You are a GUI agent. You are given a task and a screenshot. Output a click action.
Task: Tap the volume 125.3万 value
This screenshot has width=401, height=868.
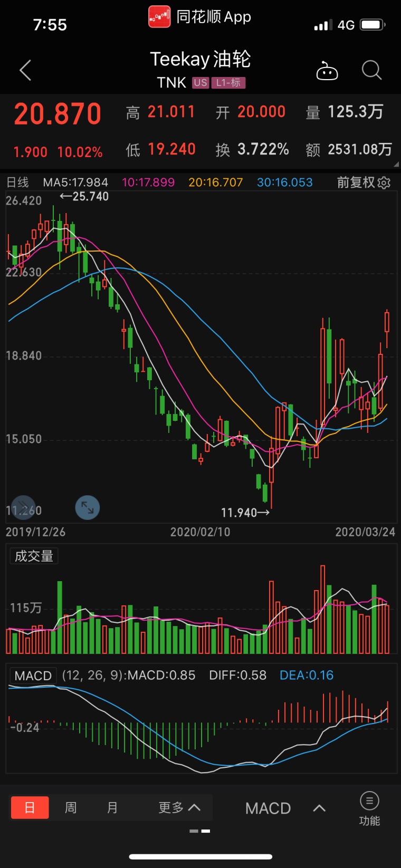(356, 112)
